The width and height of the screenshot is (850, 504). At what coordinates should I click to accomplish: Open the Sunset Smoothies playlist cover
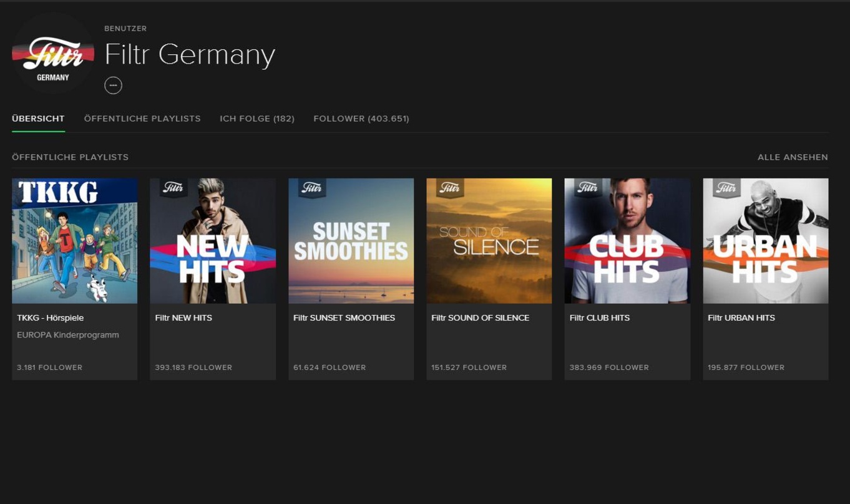[351, 241]
